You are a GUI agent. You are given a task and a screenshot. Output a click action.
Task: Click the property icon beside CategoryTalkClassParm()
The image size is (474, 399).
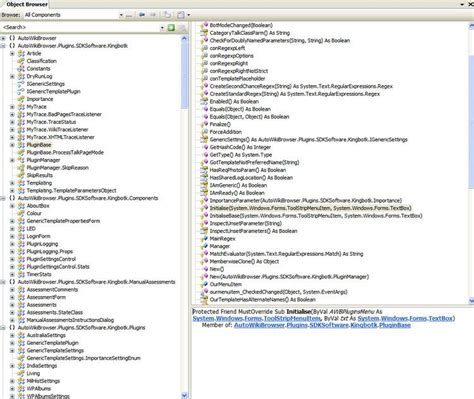[x=204, y=33]
